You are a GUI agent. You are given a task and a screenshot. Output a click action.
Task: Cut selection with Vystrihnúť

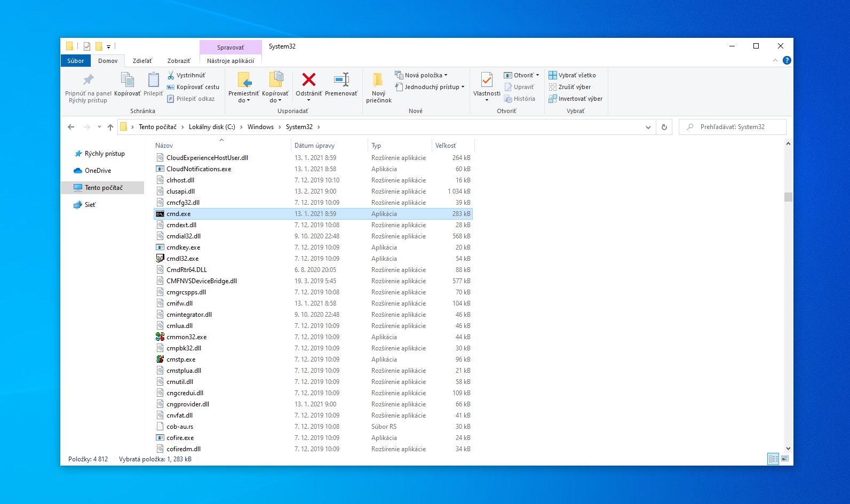[x=186, y=75]
